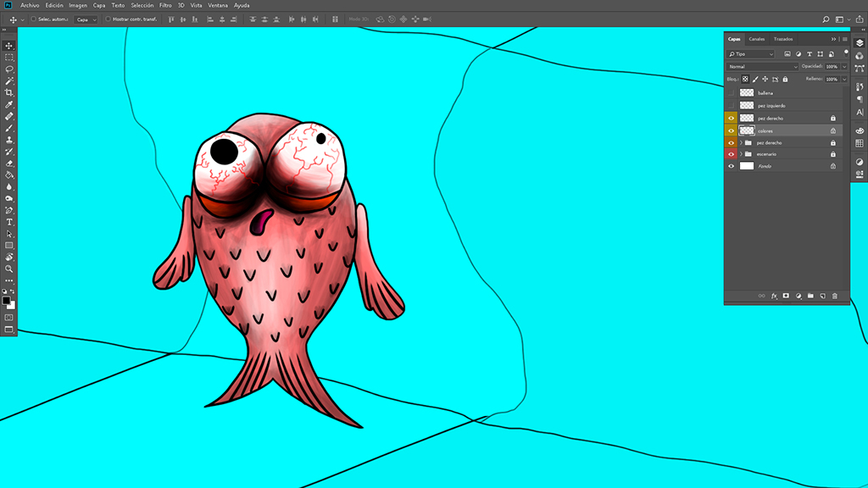
Task: Choose the Rectangle shape tool
Action: tap(8, 245)
